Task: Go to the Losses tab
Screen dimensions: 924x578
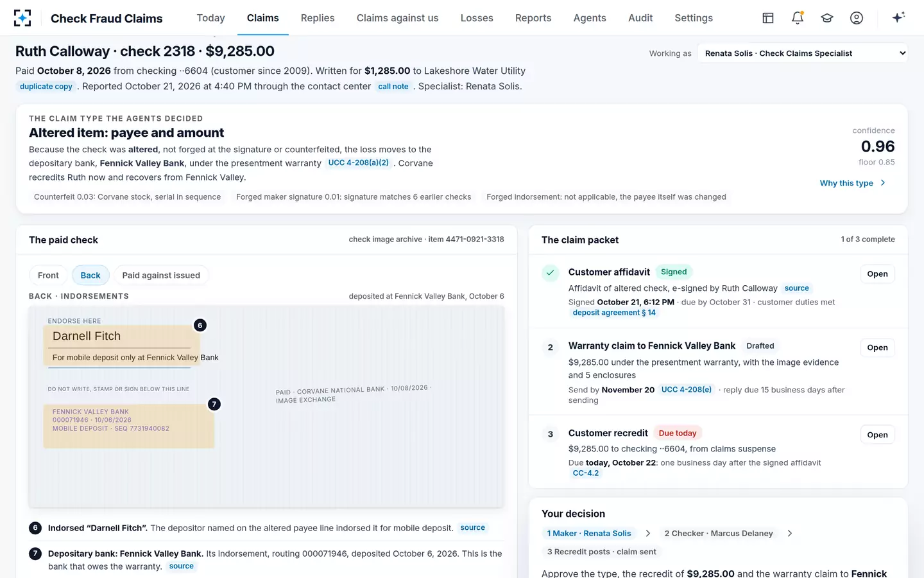Action: click(477, 18)
